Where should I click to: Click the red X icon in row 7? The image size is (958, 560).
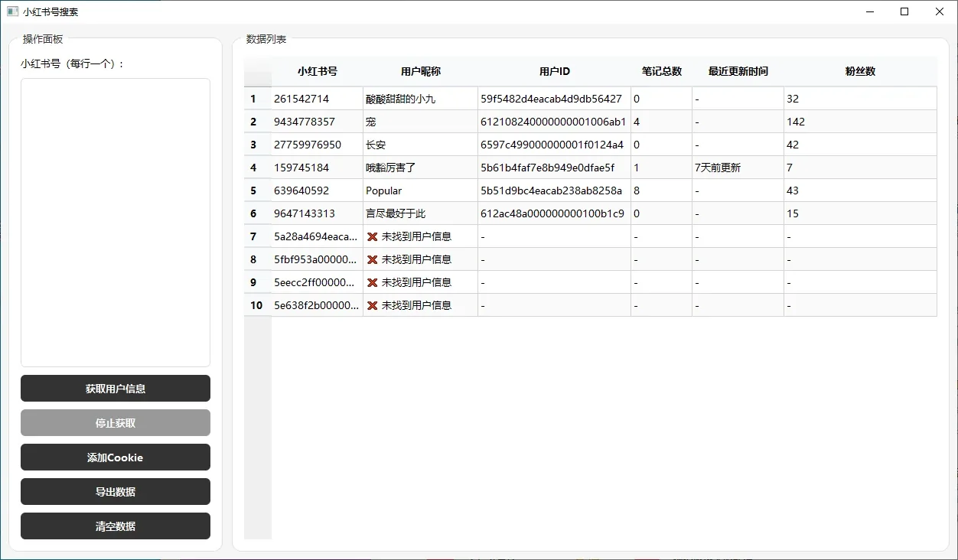coord(373,236)
